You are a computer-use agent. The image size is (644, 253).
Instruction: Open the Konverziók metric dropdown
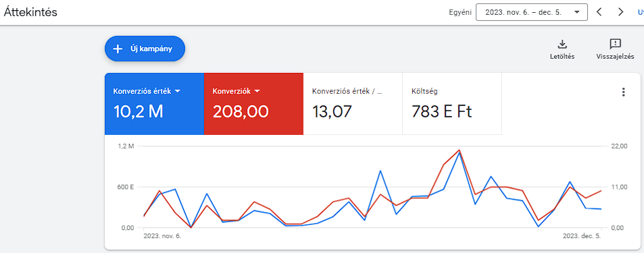[x=257, y=92]
